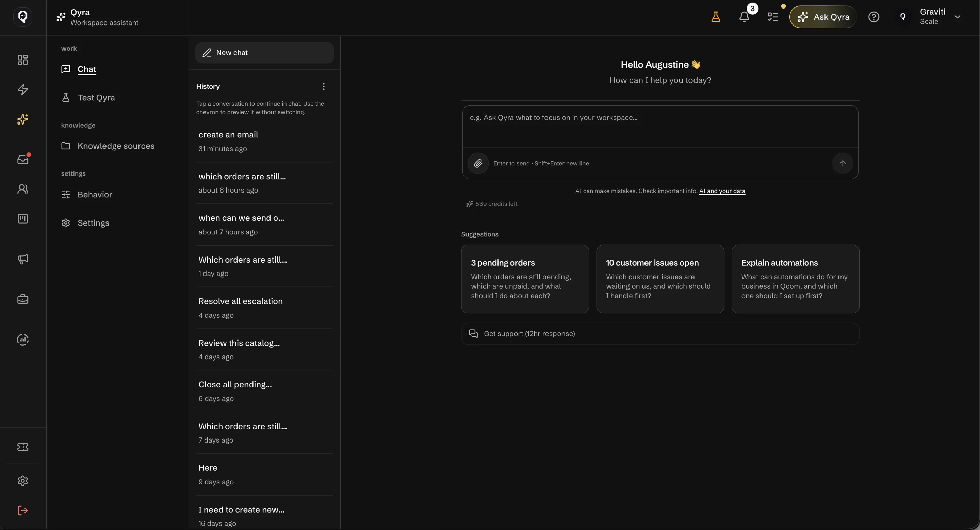Click the send arrow button
Viewport: 980px width, 530px height.
click(842, 163)
